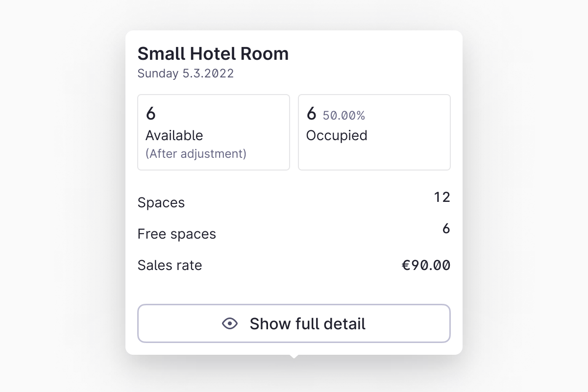Click the Free spaces value 6
This screenshot has width=588, height=392.
(446, 229)
